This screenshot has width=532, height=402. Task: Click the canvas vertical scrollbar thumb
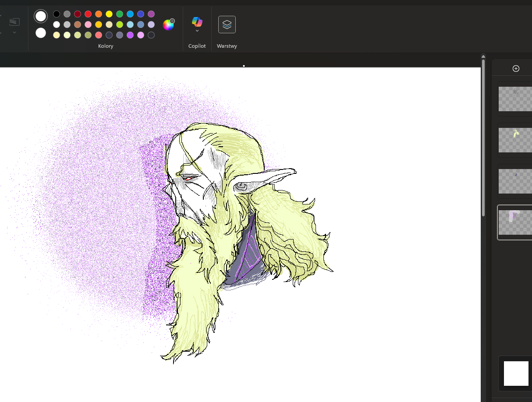point(483,137)
